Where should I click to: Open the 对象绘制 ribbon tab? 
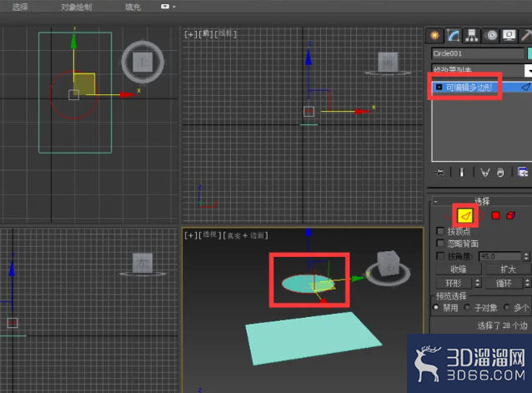[77, 7]
